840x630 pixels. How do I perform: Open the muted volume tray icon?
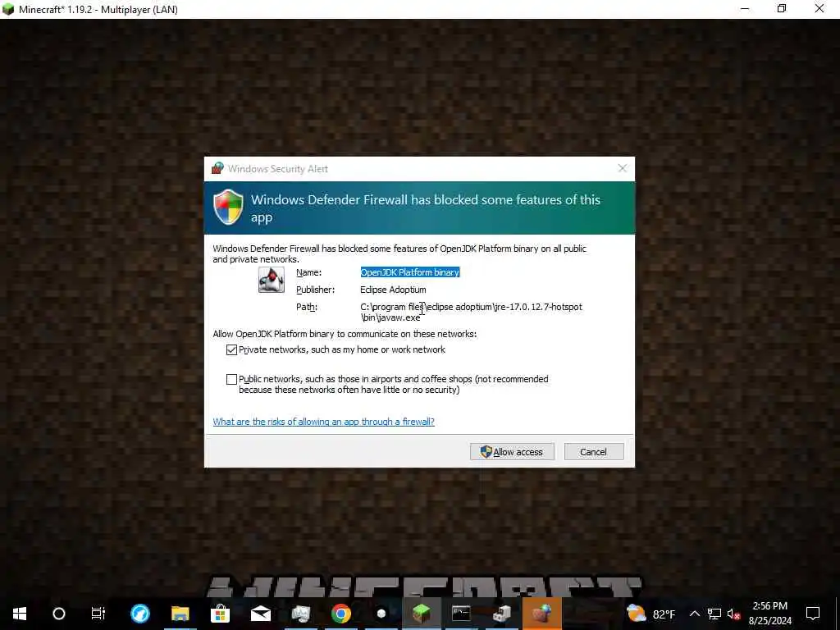[733, 614]
